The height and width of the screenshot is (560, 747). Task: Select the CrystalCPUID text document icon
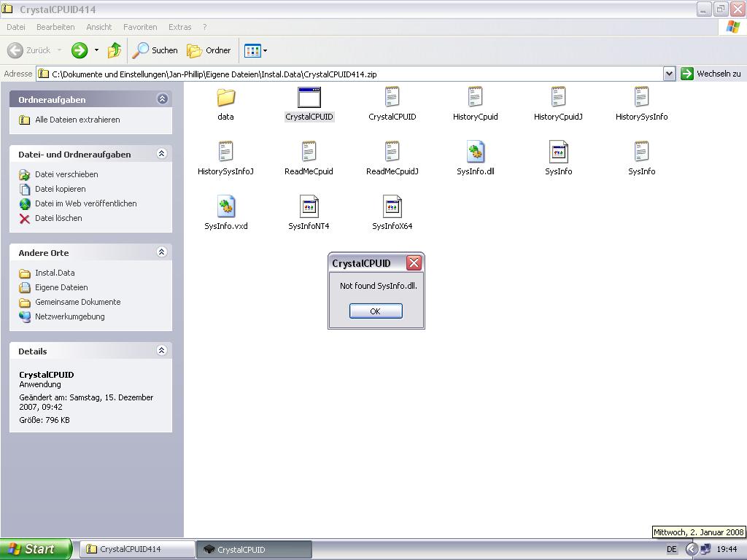point(392,97)
